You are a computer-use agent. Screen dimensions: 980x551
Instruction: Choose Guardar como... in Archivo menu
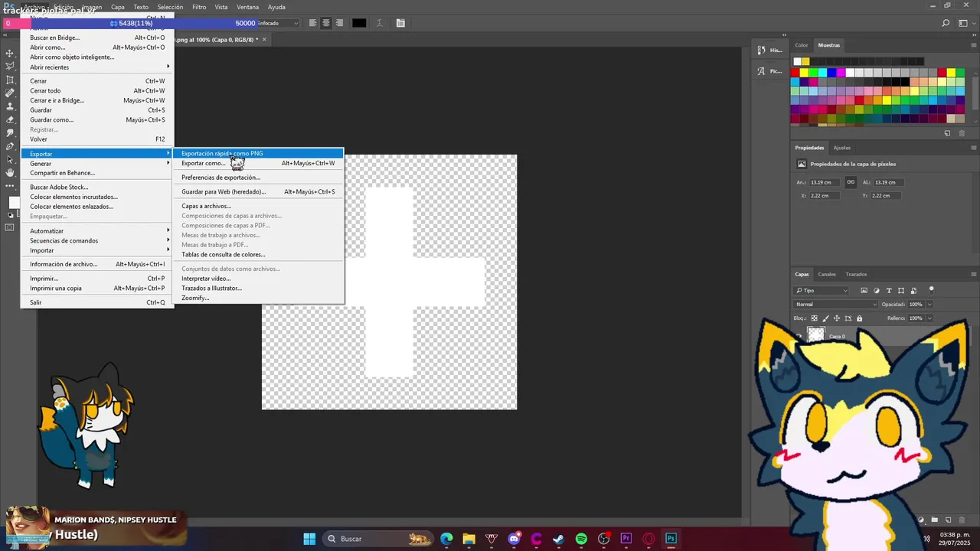98,119
